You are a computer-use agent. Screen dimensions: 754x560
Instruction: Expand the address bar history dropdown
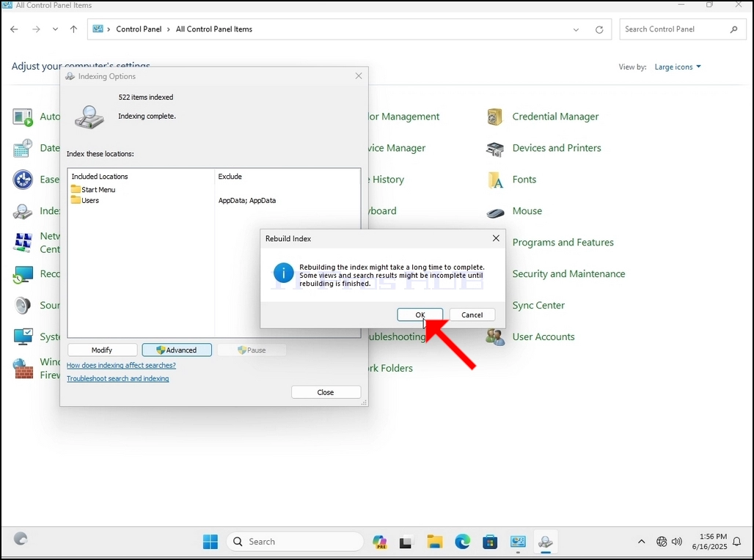[x=576, y=29]
